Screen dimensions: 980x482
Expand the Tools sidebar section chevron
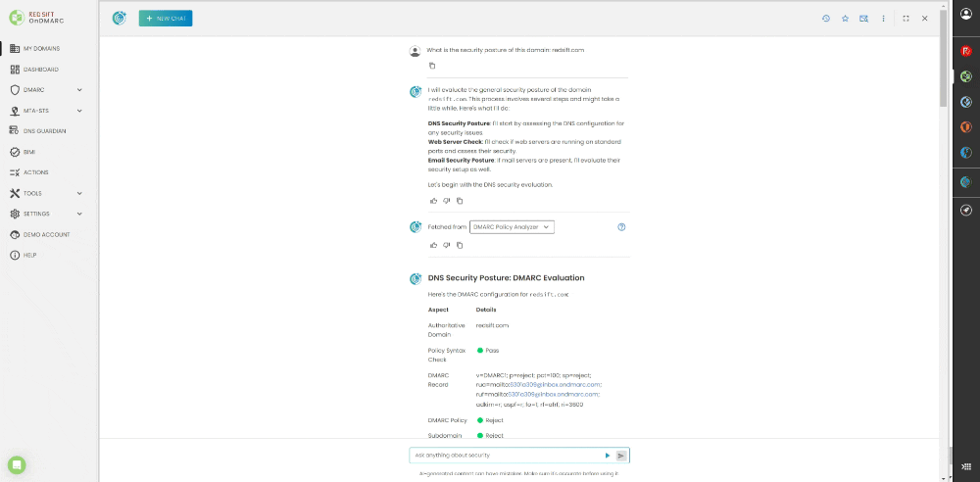79,193
